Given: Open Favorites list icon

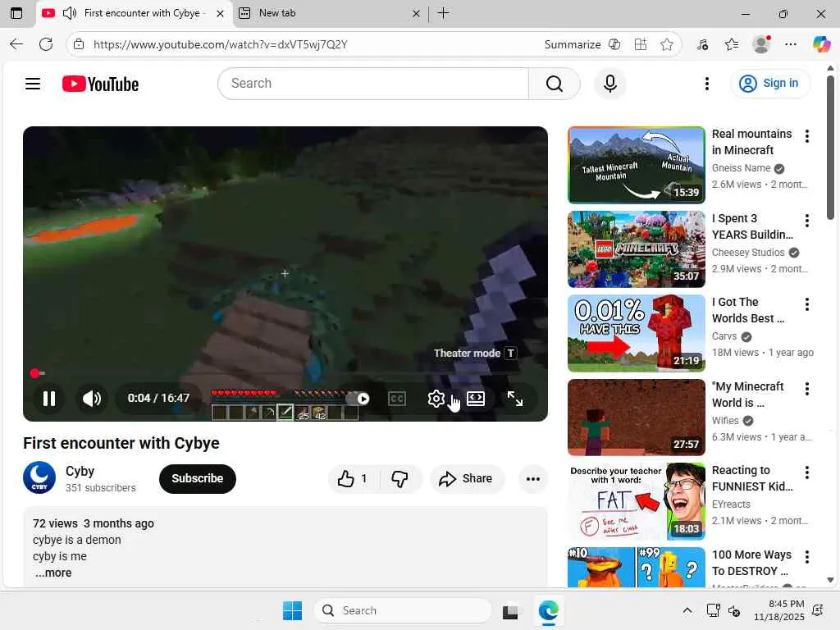Looking at the screenshot, I should (x=732, y=44).
